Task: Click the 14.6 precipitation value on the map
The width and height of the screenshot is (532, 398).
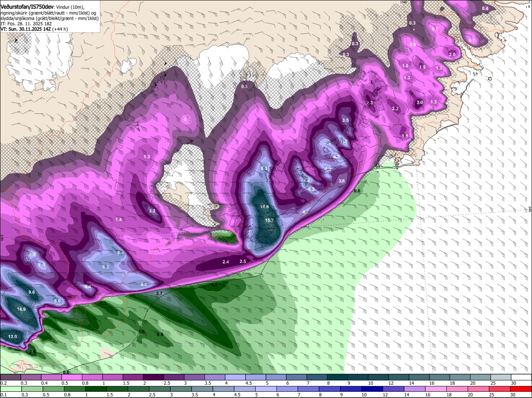Action: point(264,207)
